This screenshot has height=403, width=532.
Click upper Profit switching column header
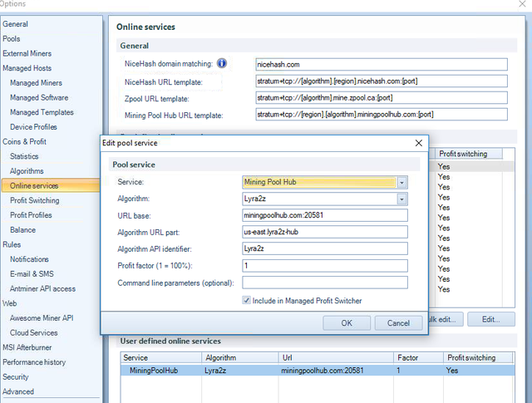(469, 154)
